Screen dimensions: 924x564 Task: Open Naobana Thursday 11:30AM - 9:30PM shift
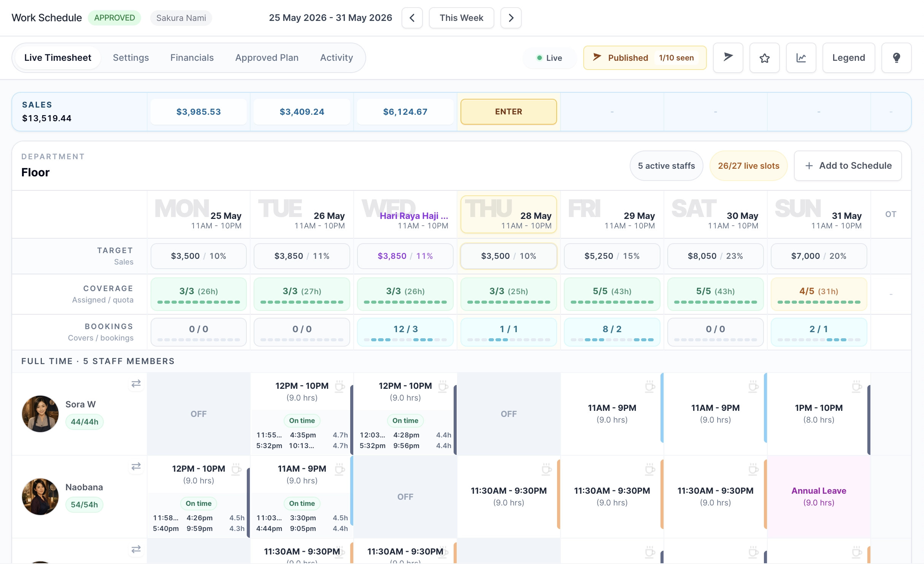point(508,496)
